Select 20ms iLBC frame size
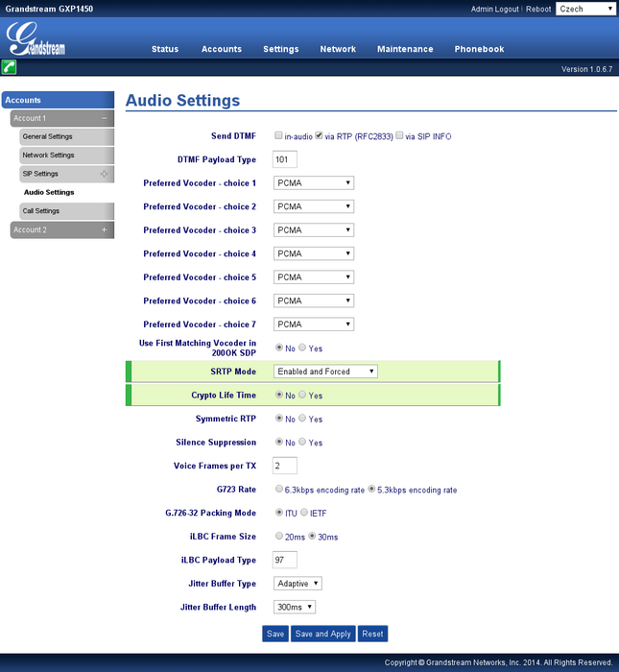Image resolution: width=619 pixels, height=672 pixels. 279,536
